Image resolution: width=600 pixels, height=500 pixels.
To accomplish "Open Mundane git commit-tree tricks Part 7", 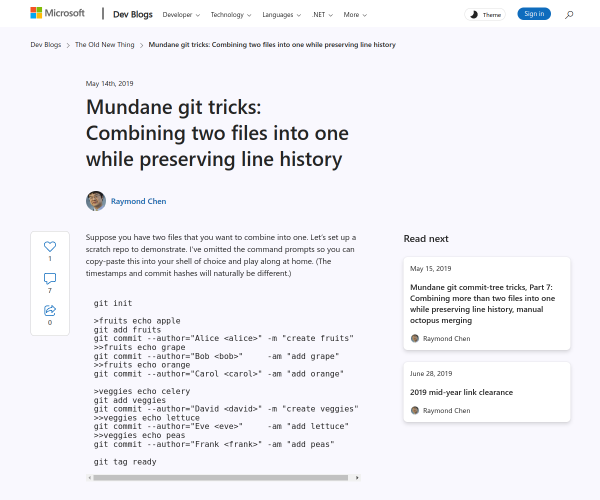I will click(482, 304).
